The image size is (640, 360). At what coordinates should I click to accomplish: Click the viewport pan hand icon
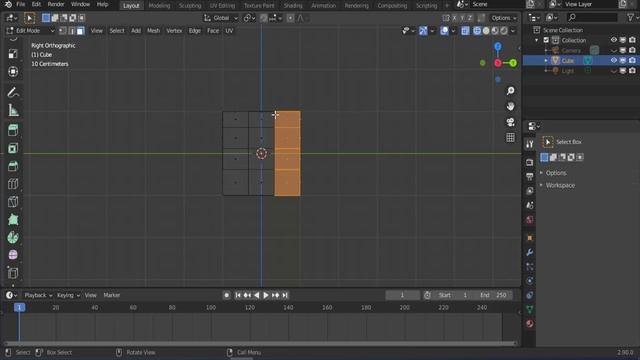click(510, 106)
